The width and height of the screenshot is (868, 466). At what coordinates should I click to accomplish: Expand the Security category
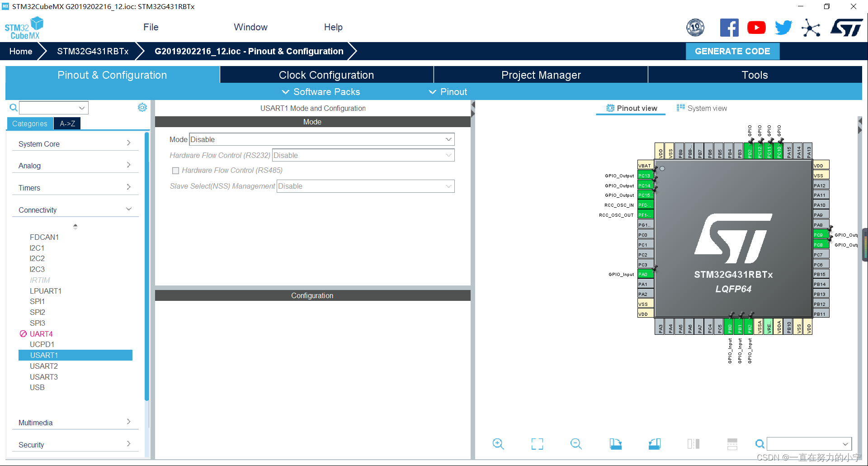coord(75,445)
